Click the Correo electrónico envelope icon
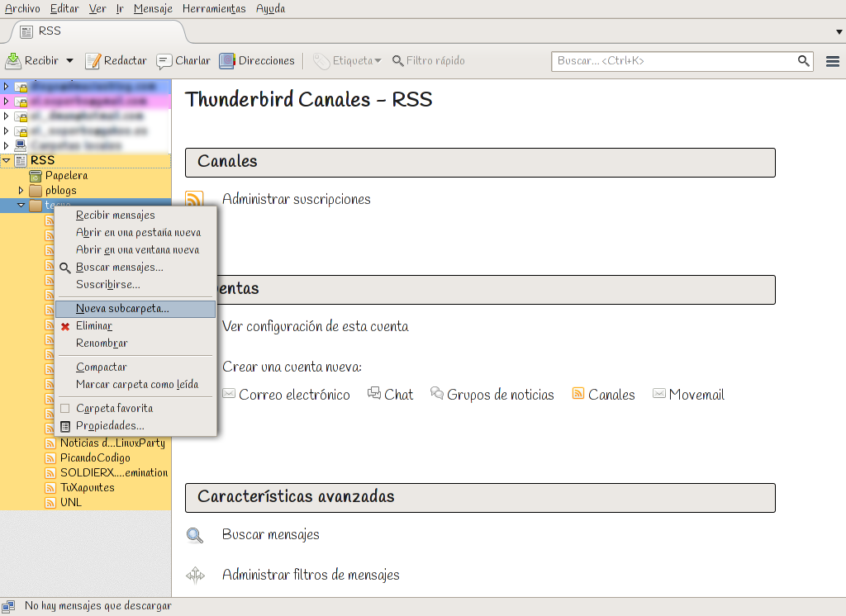 click(229, 393)
